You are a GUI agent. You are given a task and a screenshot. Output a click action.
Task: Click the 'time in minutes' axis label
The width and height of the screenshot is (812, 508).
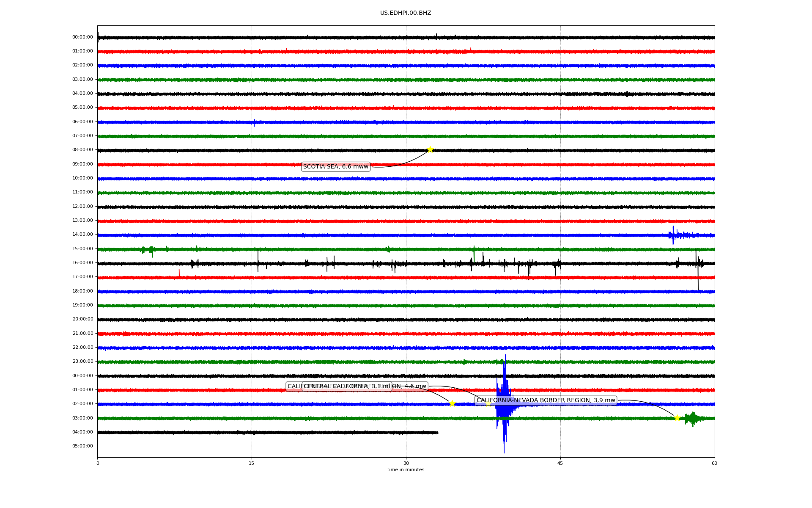pos(406,470)
